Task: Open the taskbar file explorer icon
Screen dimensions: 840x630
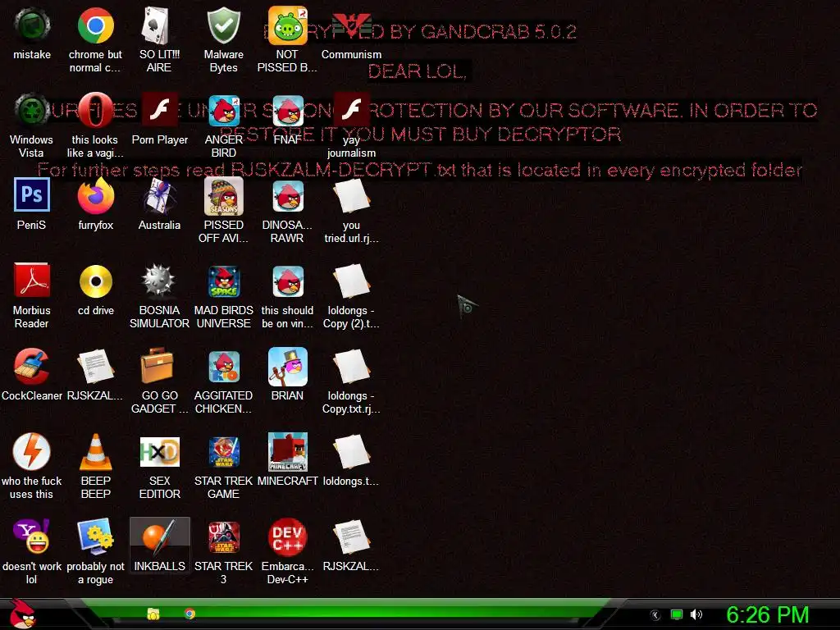Action: tap(153, 614)
